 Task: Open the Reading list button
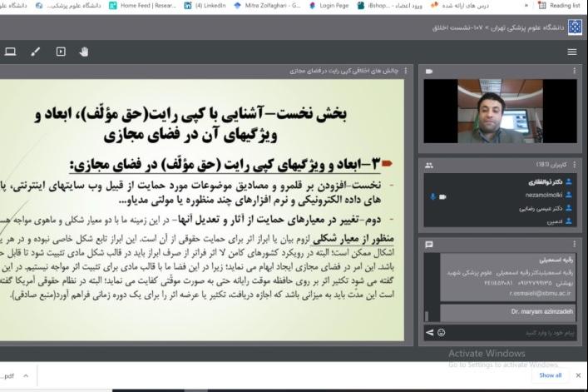(560, 5)
